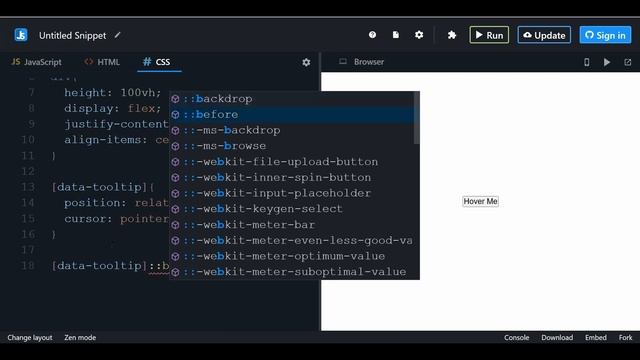Image resolution: width=640 pixels, height=360 pixels.
Task: Pick ::-webkit-meter-optimum-value suggestion
Action: [x=292, y=256]
